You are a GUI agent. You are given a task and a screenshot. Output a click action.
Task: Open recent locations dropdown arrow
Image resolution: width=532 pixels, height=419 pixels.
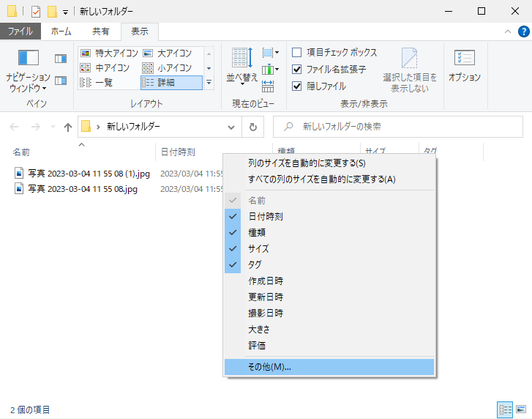pyautogui.click(x=53, y=127)
